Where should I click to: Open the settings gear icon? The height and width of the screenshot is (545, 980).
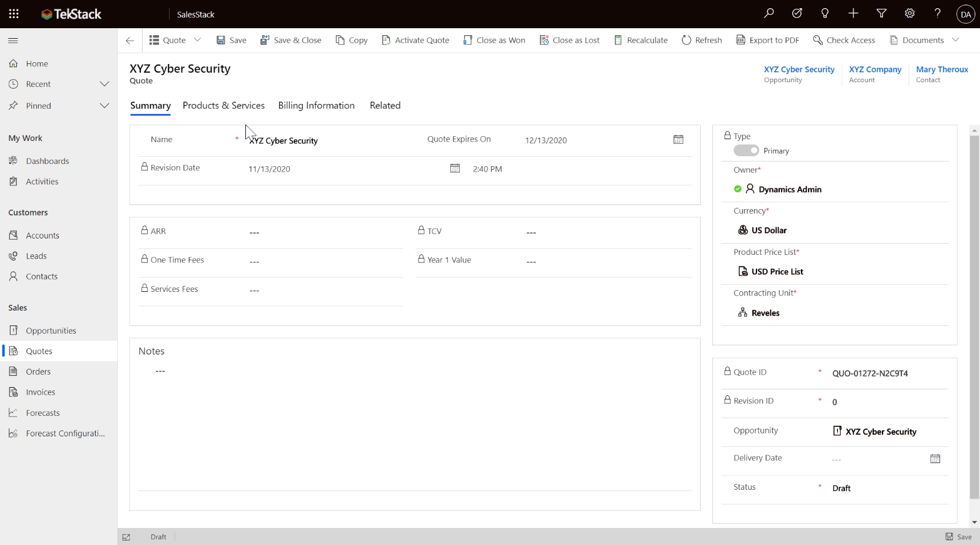pos(910,14)
